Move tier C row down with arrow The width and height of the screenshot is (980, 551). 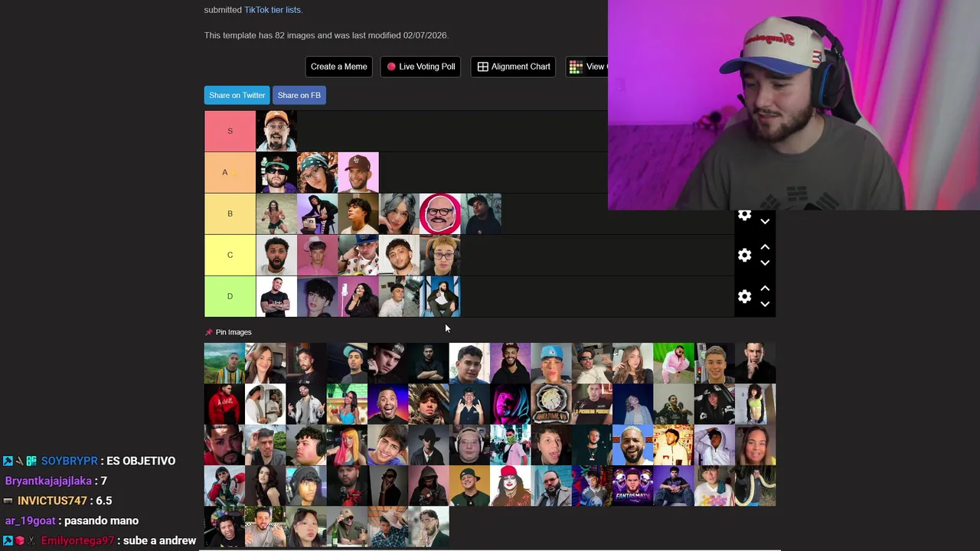point(765,262)
